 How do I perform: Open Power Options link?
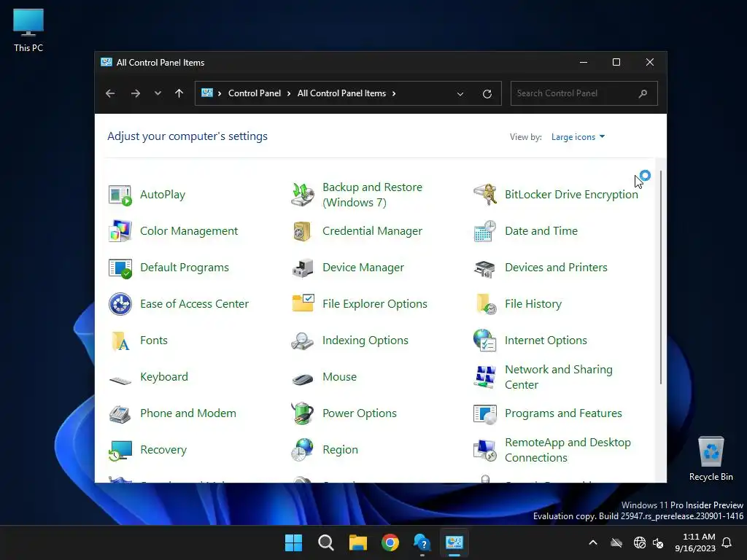[359, 413]
